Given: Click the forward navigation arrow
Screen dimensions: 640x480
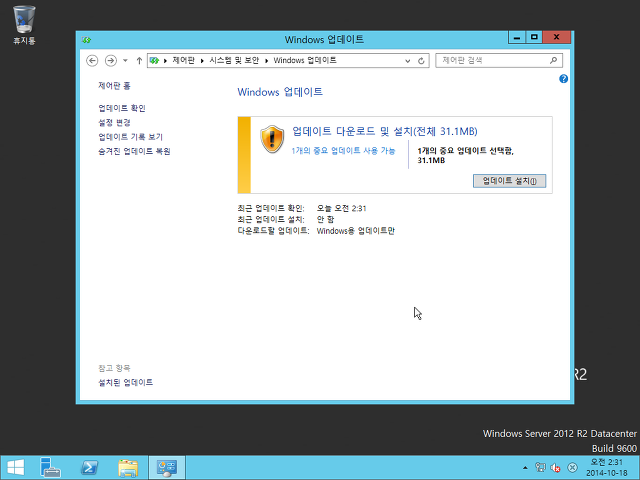Looking at the screenshot, I should point(111,60).
